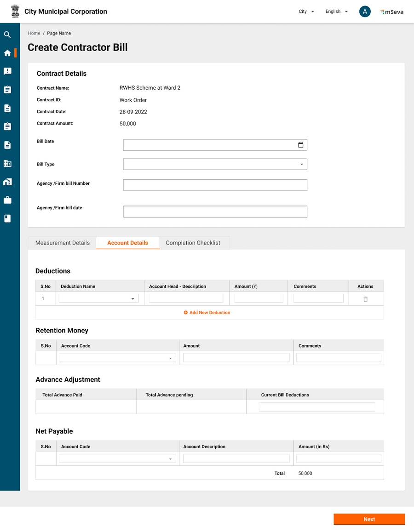
Task: Switch to the Measurement Details tab
Action: click(x=63, y=243)
